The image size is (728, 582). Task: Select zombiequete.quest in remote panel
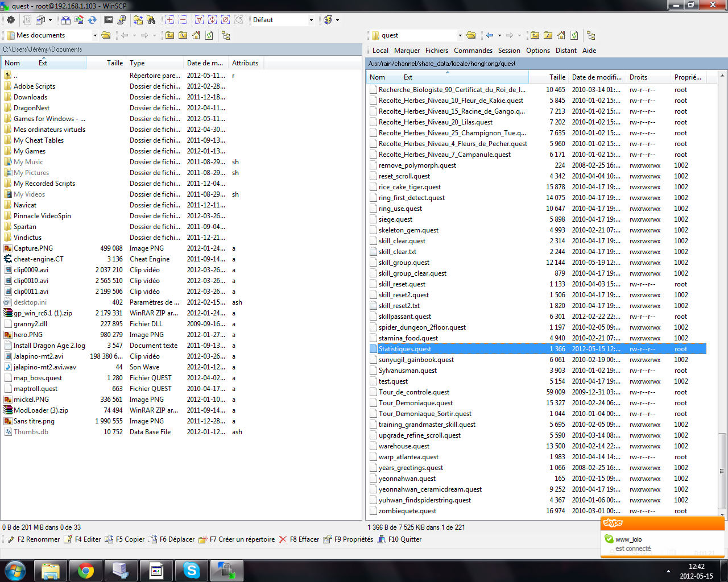pos(407,511)
